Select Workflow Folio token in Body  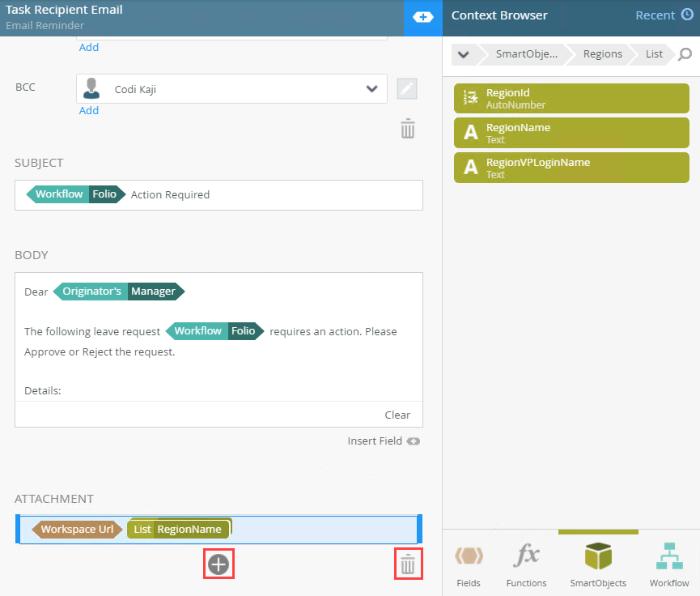pos(214,331)
